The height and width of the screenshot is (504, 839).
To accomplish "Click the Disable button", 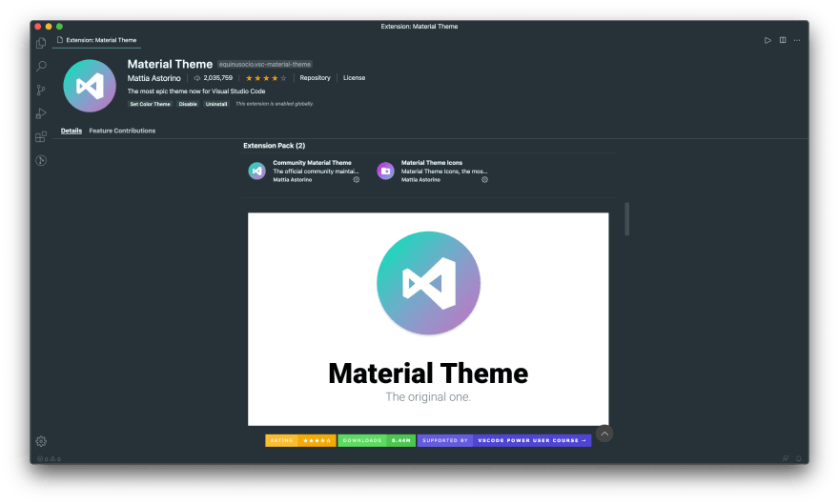I will click(x=188, y=104).
